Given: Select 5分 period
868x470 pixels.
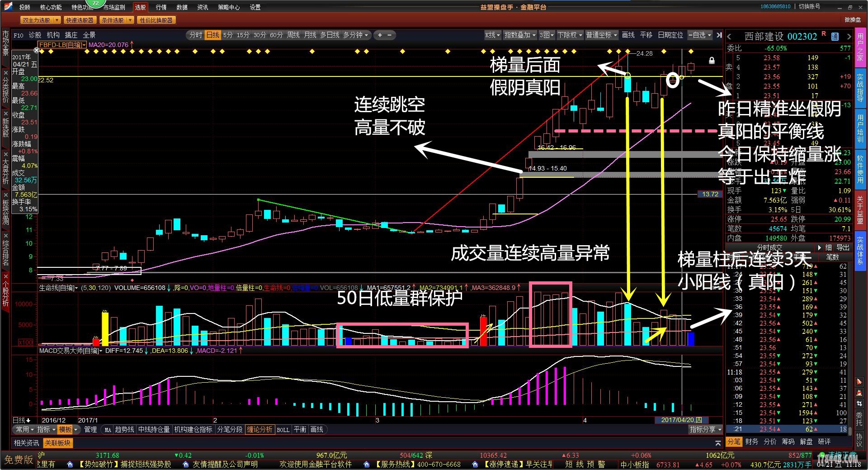Looking at the screenshot, I should coord(228,35).
